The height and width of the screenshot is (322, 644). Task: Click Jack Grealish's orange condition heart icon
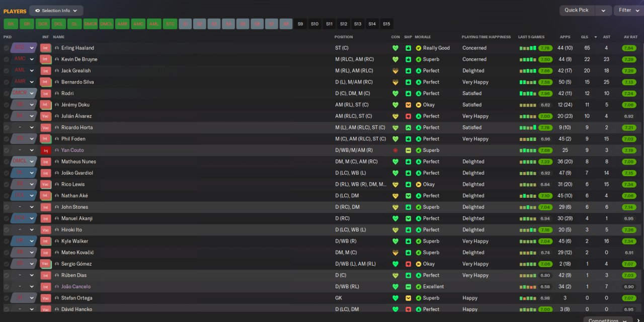395,71
